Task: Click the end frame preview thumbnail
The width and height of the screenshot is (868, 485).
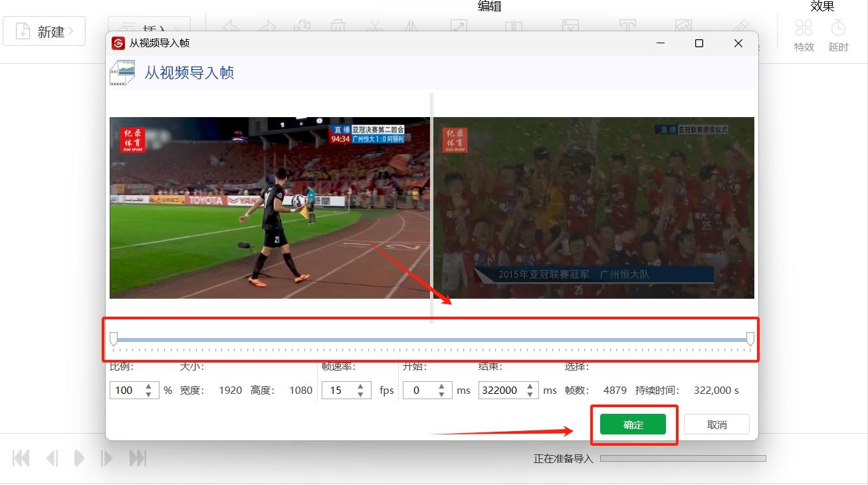Action: [x=594, y=208]
